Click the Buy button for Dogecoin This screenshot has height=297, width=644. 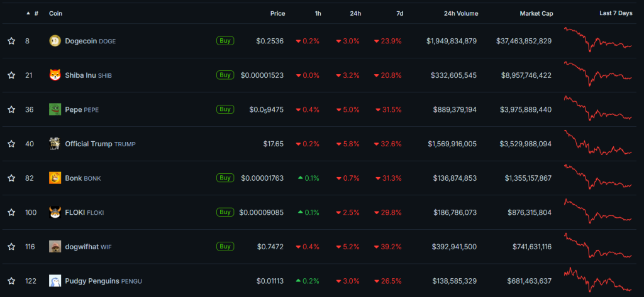pos(225,41)
